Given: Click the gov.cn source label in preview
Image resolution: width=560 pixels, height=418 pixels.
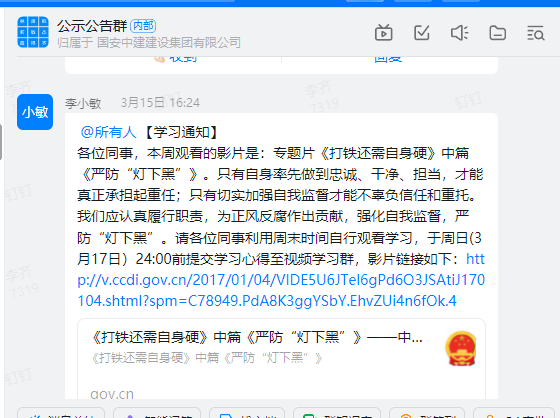Looking at the screenshot, I should pyautogui.click(x=112, y=394).
